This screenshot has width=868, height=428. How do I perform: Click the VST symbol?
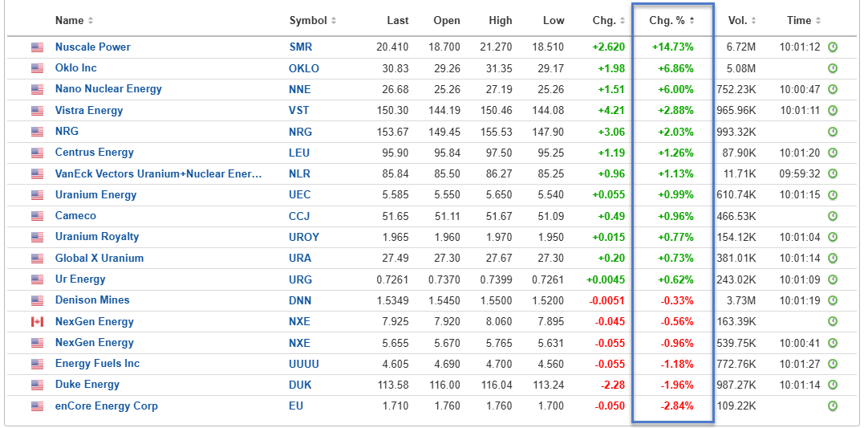click(x=299, y=110)
